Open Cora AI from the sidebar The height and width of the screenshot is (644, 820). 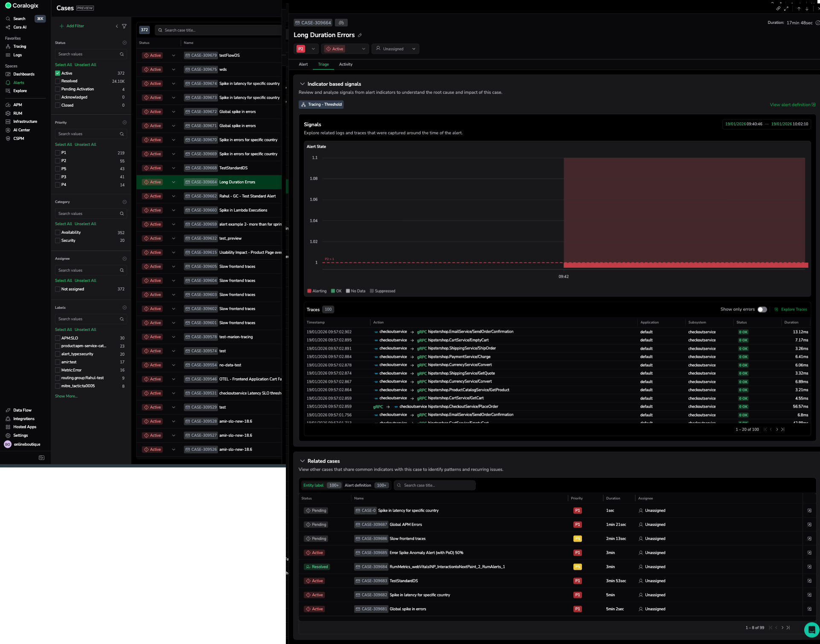tap(20, 27)
